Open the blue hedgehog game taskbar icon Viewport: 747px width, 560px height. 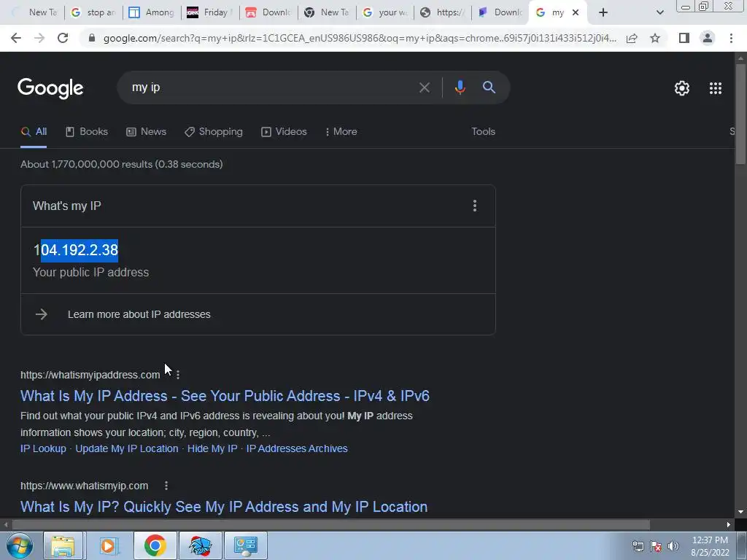200,545
